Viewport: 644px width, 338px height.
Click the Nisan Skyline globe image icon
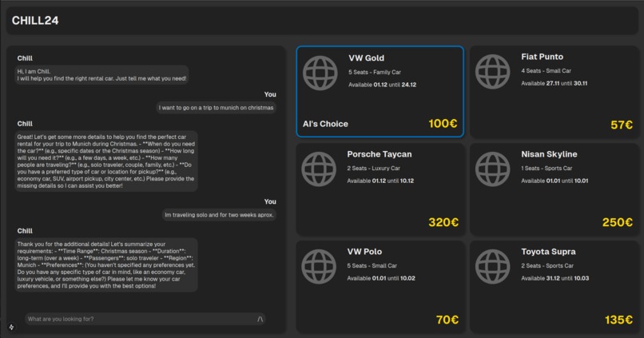(492, 169)
